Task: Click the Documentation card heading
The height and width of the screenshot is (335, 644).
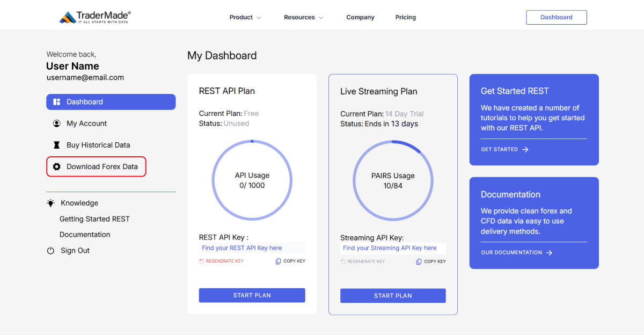Action: (511, 194)
